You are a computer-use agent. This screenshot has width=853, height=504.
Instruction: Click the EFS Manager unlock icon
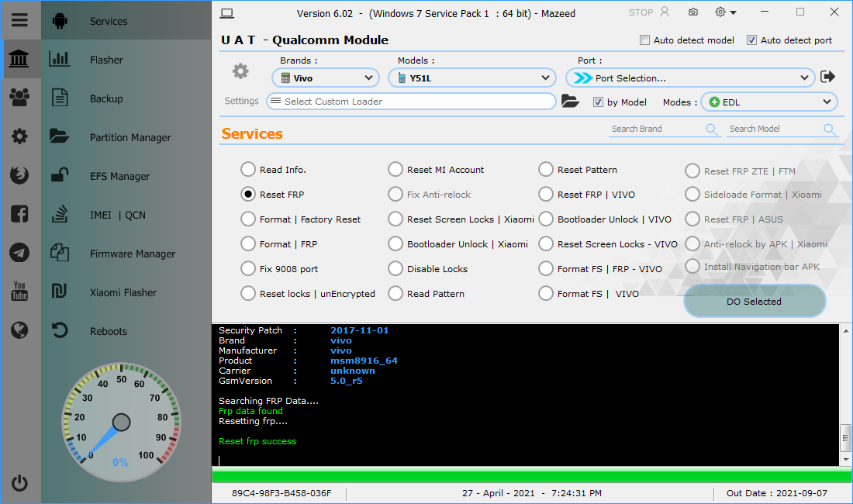(x=59, y=174)
